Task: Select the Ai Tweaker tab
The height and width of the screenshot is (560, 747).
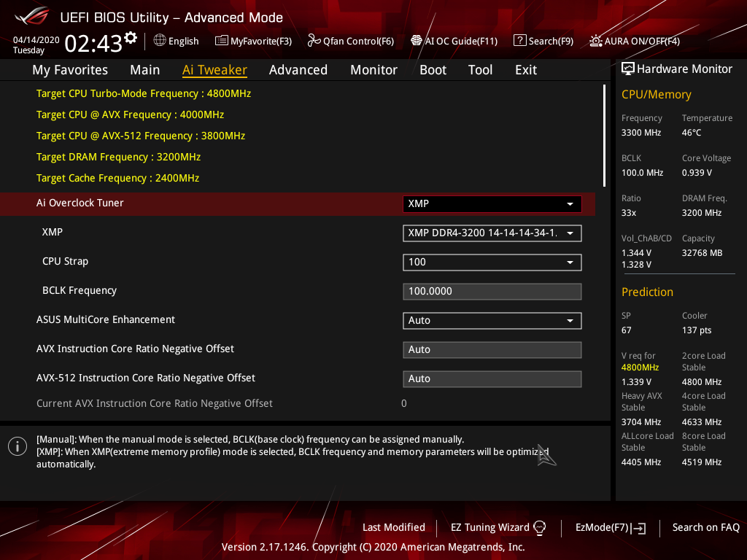Action: 214,70
